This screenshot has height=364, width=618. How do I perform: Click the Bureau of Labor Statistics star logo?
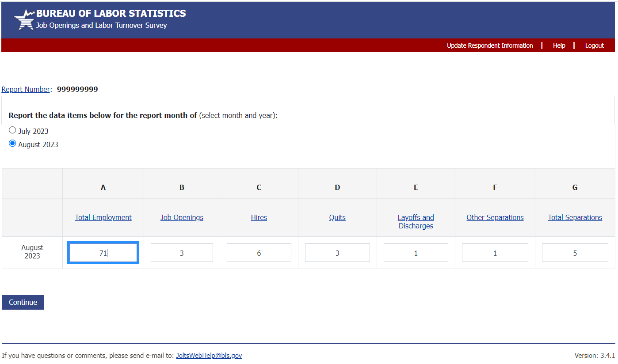[24, 19]
